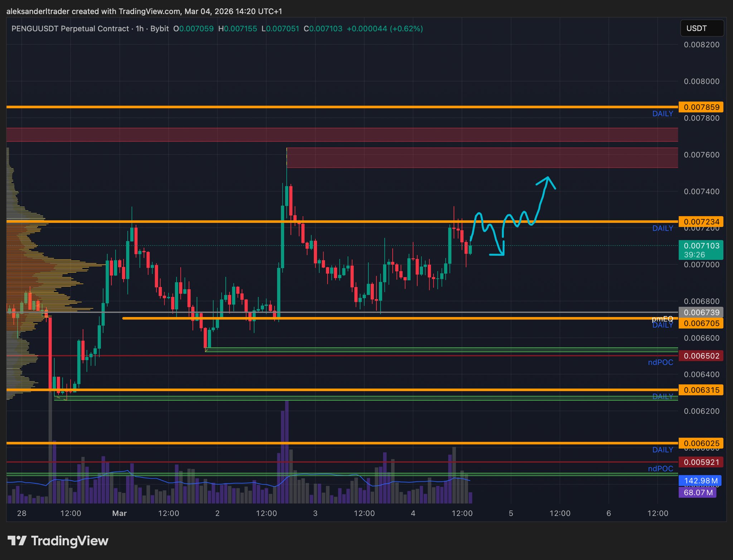Screen dimensions: 733x560
Task: Click the Mar label on time axis
Action: click(x=119, y=513)
